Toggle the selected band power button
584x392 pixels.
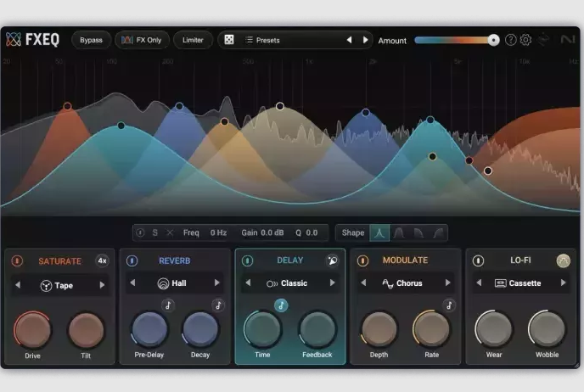140,233
